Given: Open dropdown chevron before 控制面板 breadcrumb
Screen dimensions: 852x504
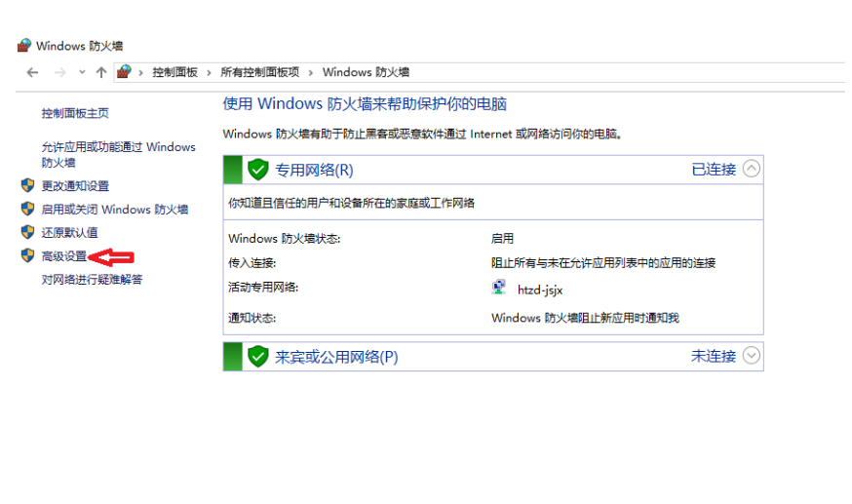Looking at the screenshot, I should [140, 73].
